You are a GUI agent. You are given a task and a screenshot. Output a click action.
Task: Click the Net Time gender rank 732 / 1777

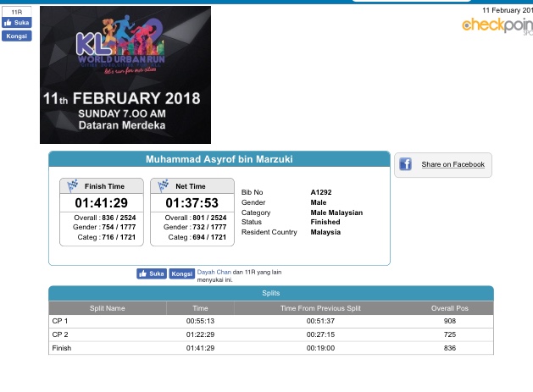tap(209, 227)
